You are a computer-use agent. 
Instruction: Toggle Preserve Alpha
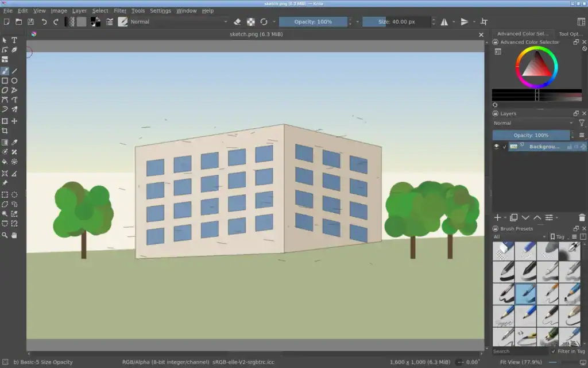[x=251, y=22]
